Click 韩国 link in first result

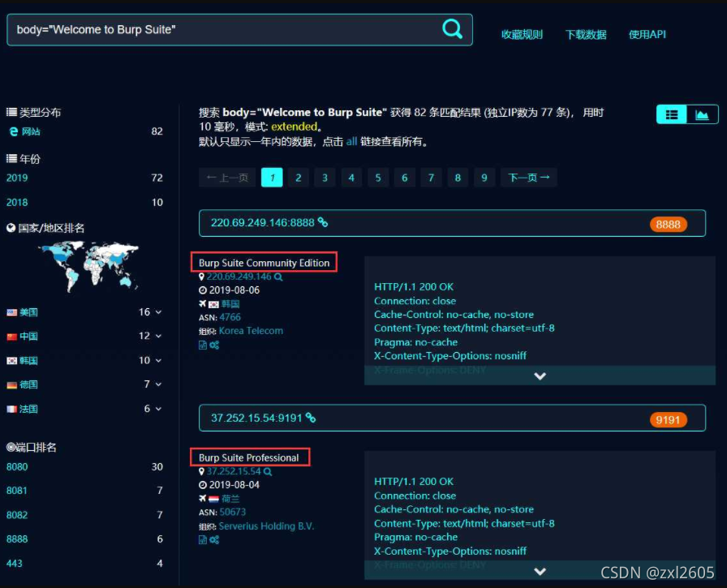tap(230, 304)
